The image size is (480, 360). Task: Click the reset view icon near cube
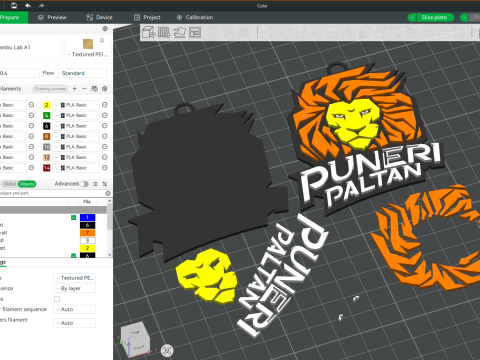pyautogui.click(x=167, y=350)
